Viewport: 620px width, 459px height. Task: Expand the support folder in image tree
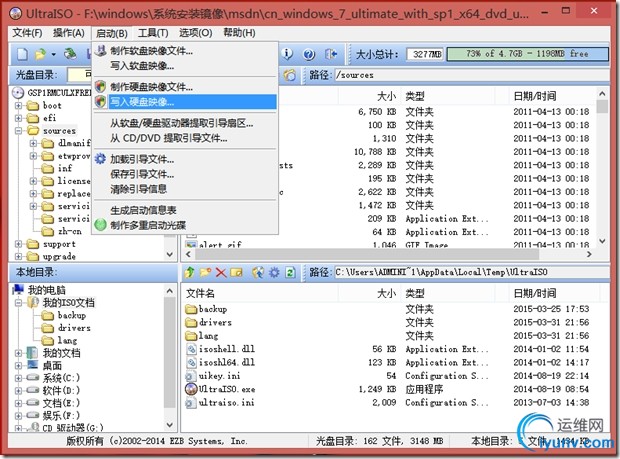(x=18, y=244)
